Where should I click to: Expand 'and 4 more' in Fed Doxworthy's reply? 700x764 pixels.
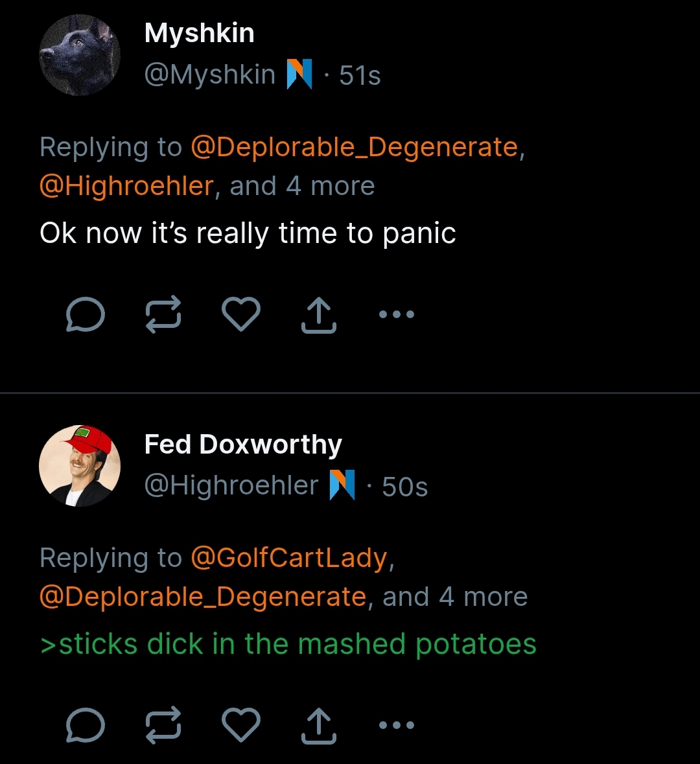[455, 597]
